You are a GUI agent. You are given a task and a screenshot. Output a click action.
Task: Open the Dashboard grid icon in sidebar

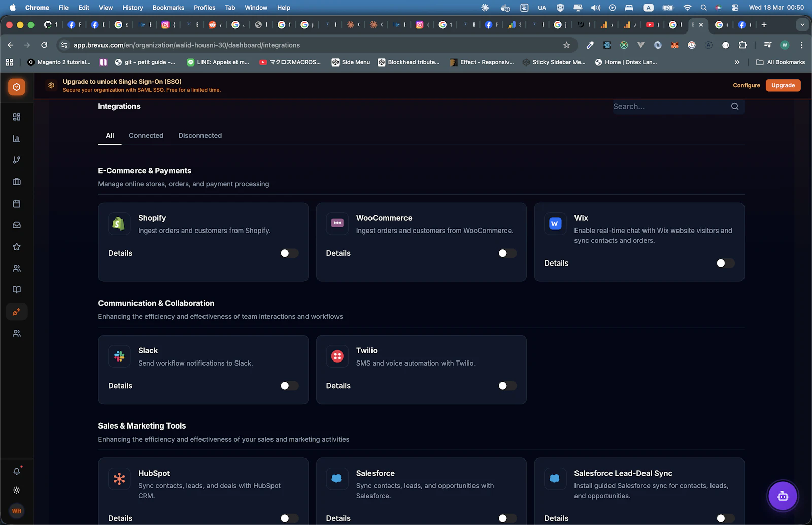[x=17, y=117]
